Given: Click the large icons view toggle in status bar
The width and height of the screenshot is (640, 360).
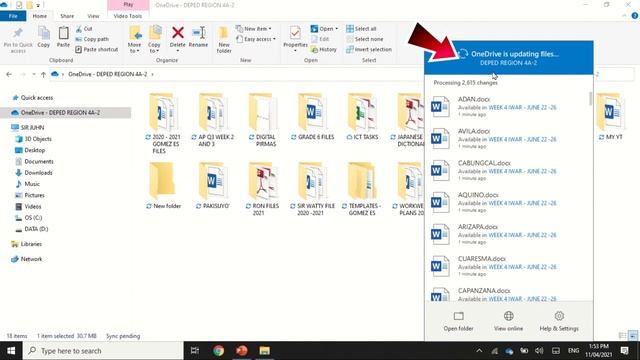Looking at the screenshot, I should tap(633, 336).
